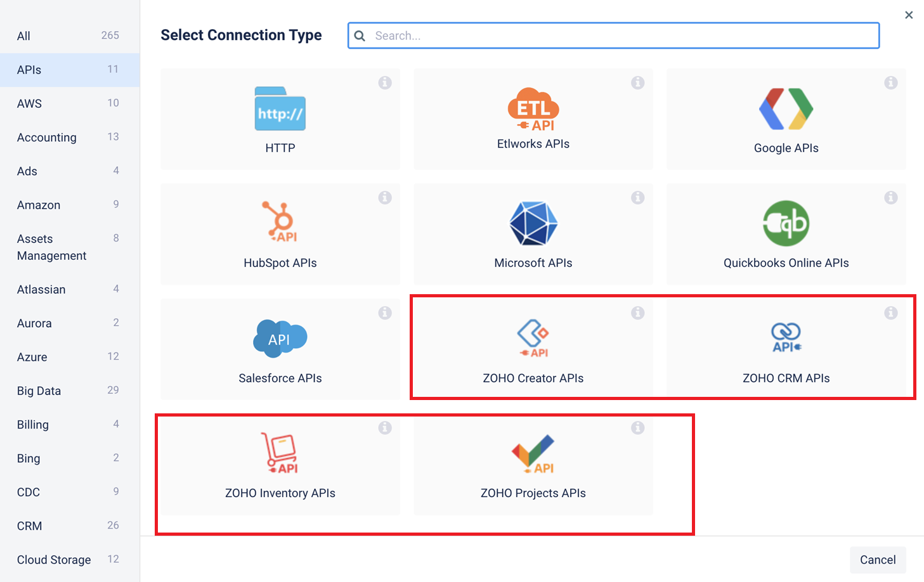Pick the Quickbooks Online APIs logo
Screen dimensions: 924x582
(786, 223)
